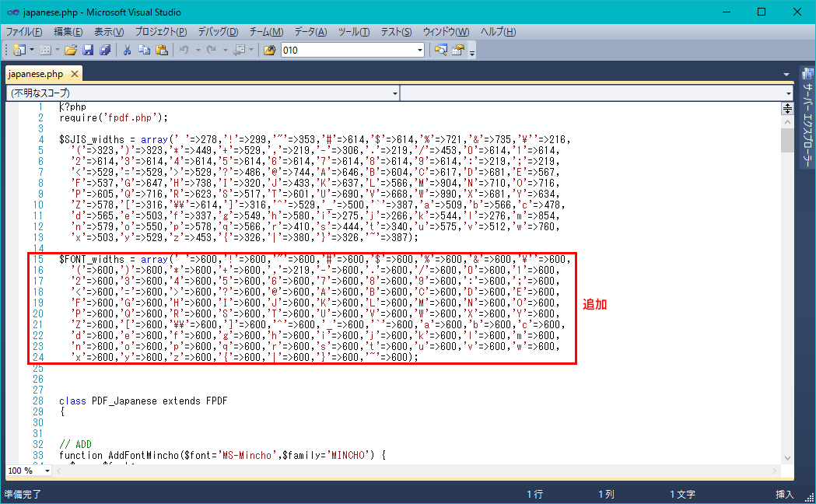Close the japanese.php tab
The width and height of the screenshot is (816, 504).
pos(75,74)
